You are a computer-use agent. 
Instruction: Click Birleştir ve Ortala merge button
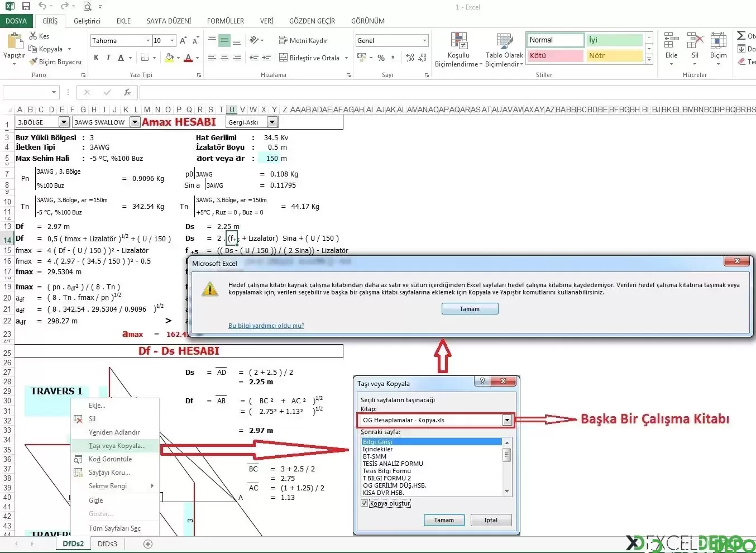(x=309, y=58)
